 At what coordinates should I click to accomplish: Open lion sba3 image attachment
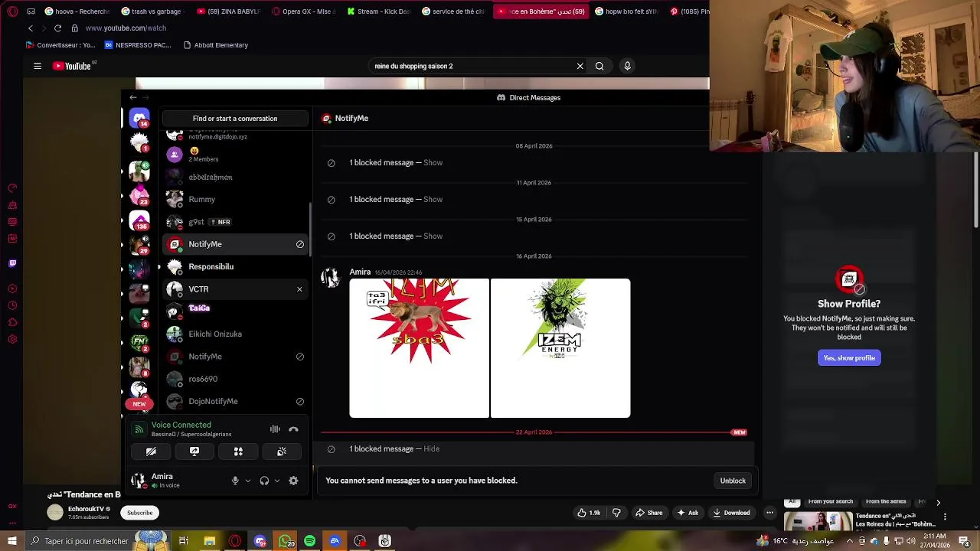(x=419, y=348)
